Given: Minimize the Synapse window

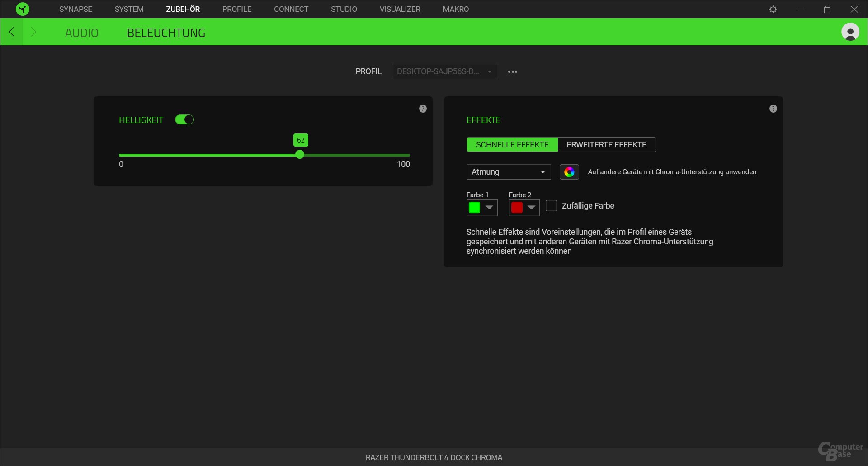Looking at the screenshot, I should coord(800,9).
